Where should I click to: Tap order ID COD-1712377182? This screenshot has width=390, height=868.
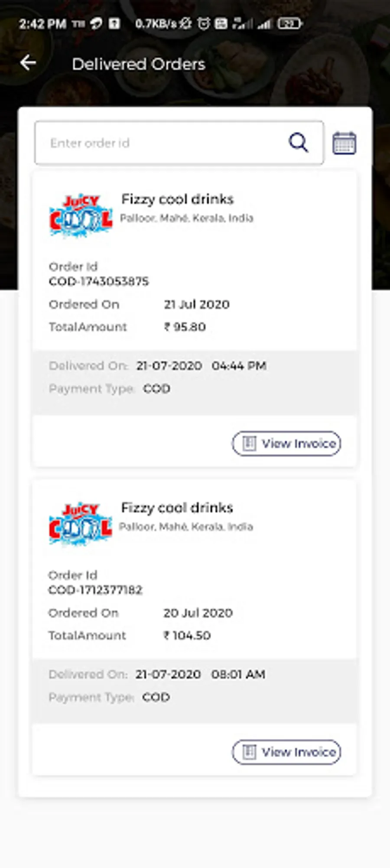[95, 590]
